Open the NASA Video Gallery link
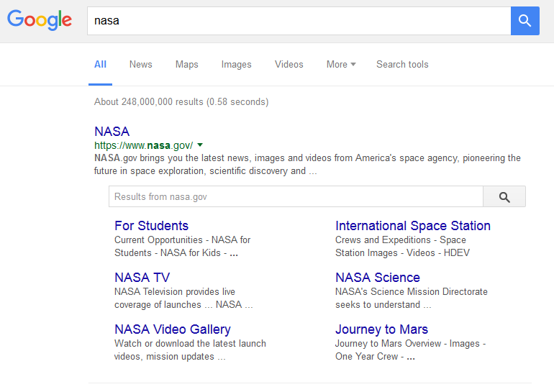Image resolution: width=554 pixels, height=392 pixels. coord(172,329)
